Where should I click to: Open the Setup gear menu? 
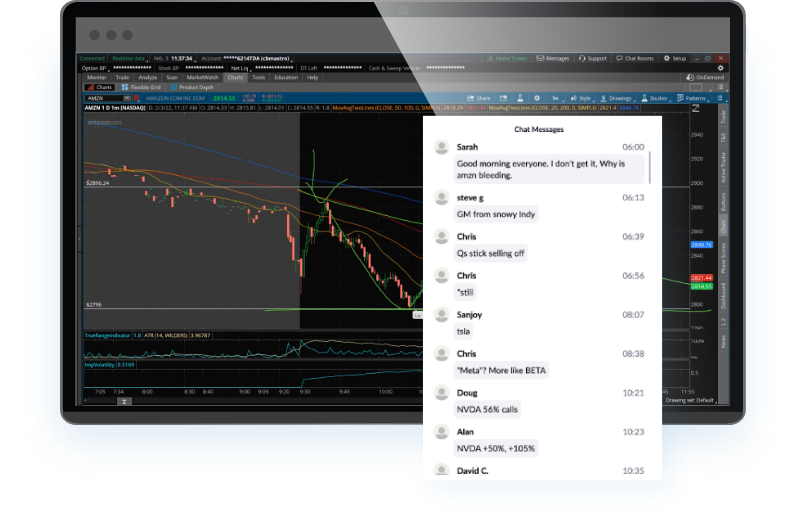674,58
